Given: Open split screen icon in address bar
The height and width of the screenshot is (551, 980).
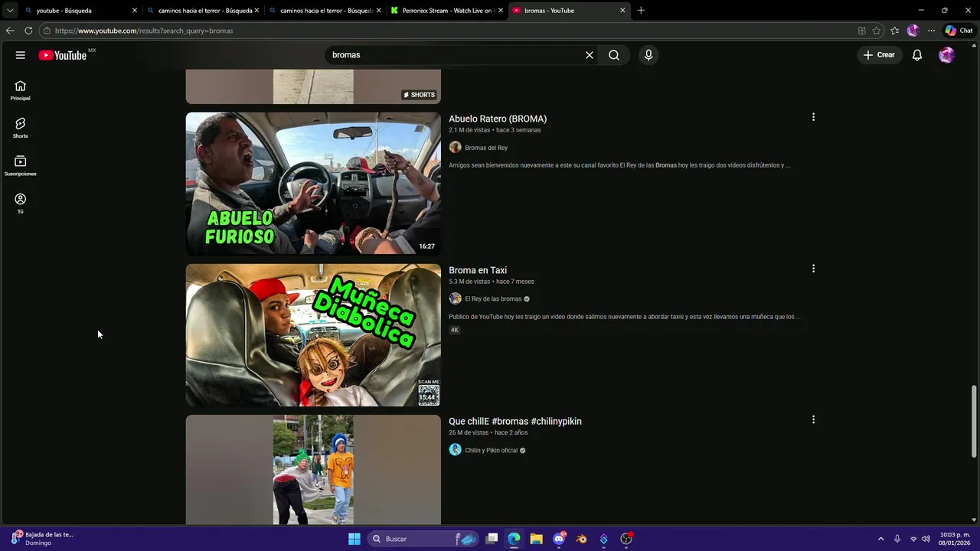Looking at the screenshot, I should tap(862, 31).
